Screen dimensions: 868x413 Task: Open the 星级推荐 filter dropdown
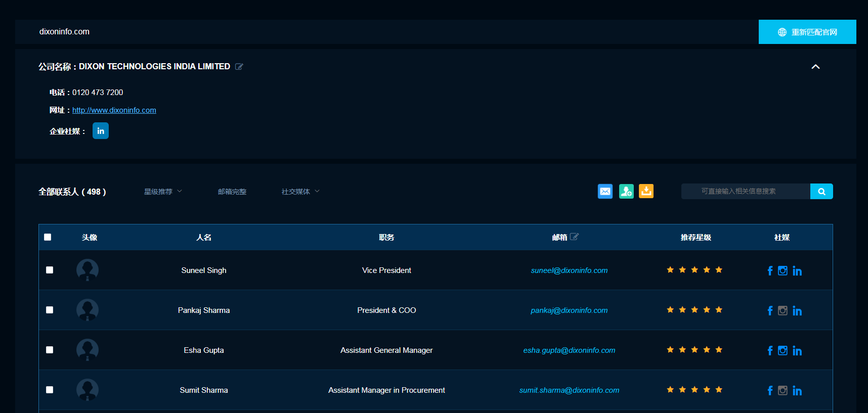tap(163, 192)
